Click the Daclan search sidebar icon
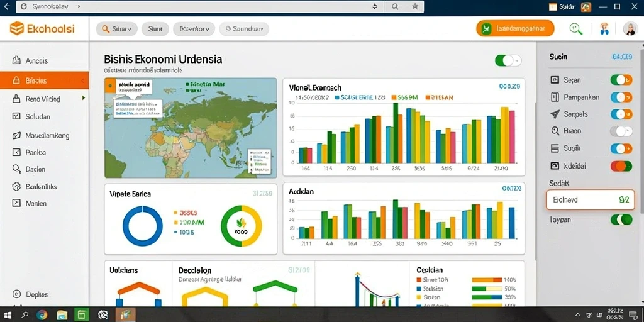This screenshot has width=644, height=322. click(16, 169)
